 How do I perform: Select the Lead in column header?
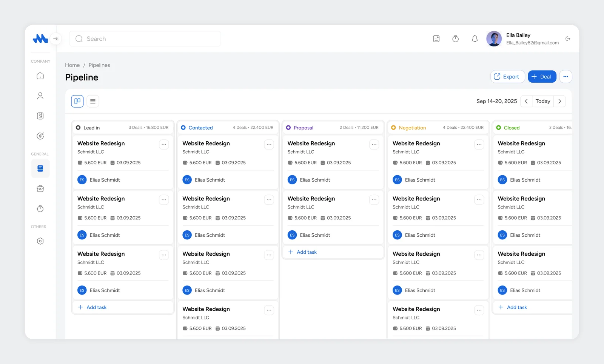123,128
